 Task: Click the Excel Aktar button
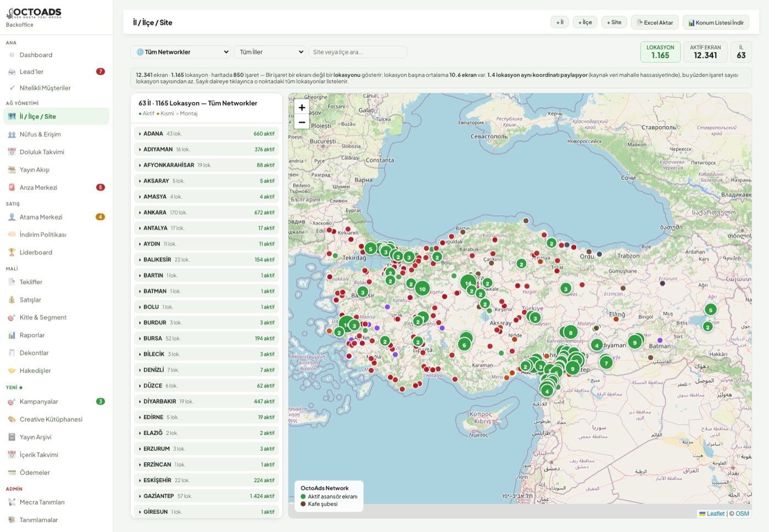coord(655,23)
